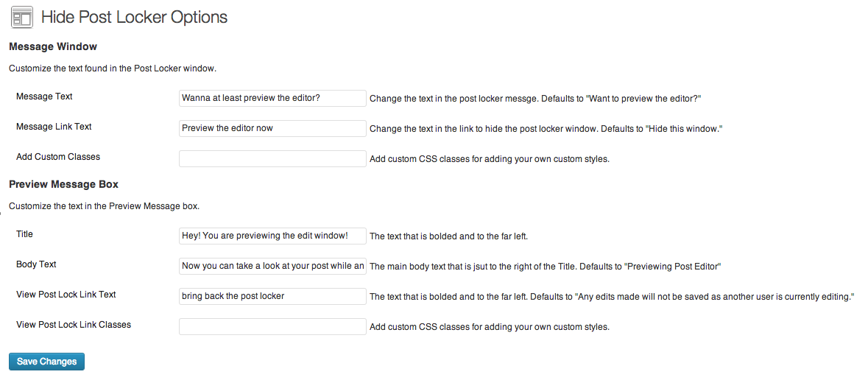The height and width of the screenshot is (380, 868).
Task: Click the Save Changes button
Action: point(46,361)
